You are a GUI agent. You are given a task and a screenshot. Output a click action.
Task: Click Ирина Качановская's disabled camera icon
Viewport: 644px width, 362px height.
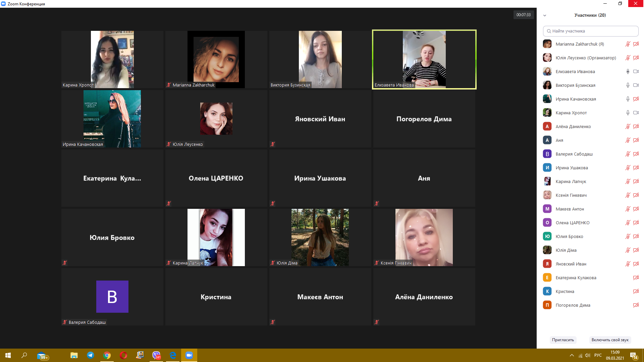[636, 99]
